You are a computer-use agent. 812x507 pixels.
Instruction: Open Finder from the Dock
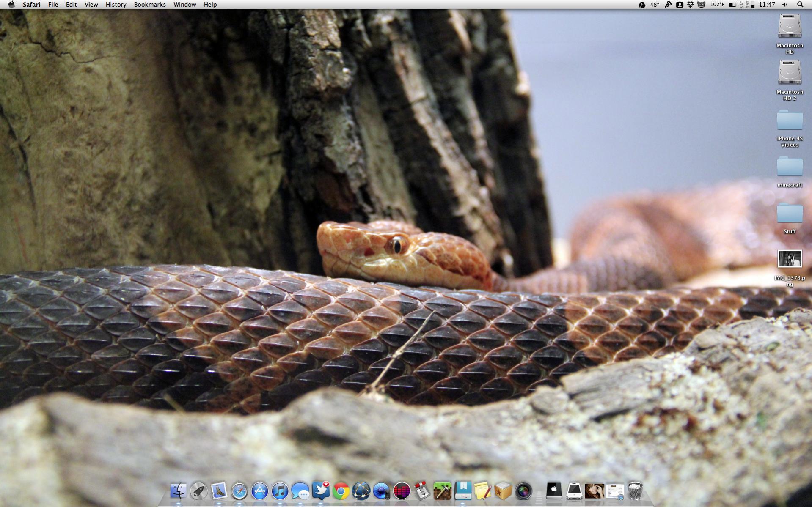pos(178,491)
